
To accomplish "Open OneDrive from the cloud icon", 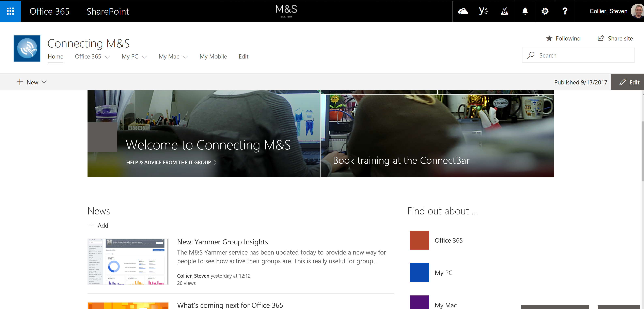I will pyautogui.click(x=463, y=11).
